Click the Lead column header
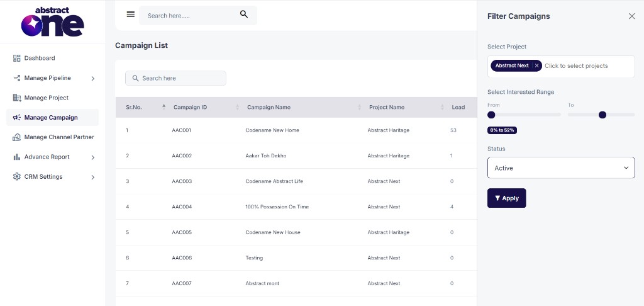The image size is (644, 306). tap(458, 107)
